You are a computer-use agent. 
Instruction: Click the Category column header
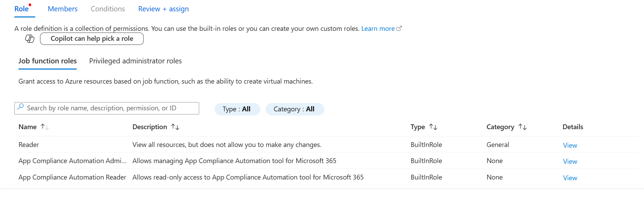pyautogui.click(x=500, y=127)
